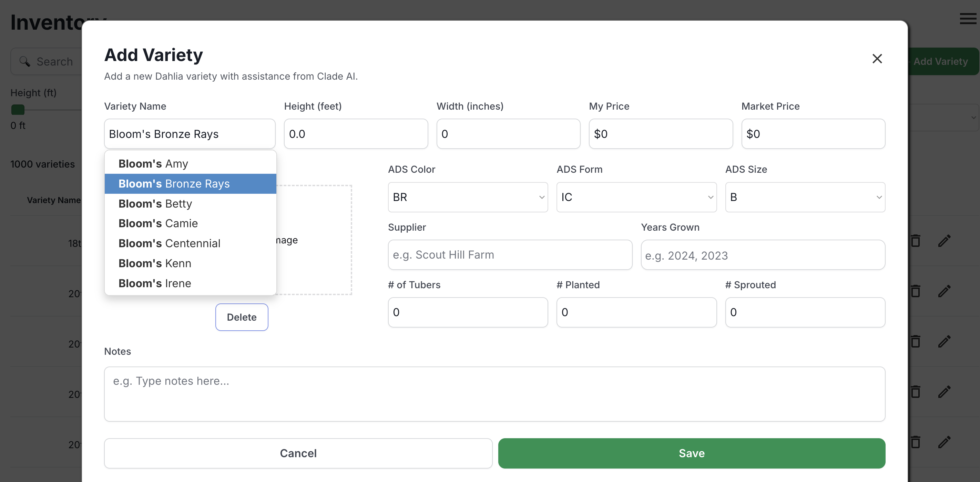
Task: Expand the ADS Color dropdown
Action: point(468,197)
